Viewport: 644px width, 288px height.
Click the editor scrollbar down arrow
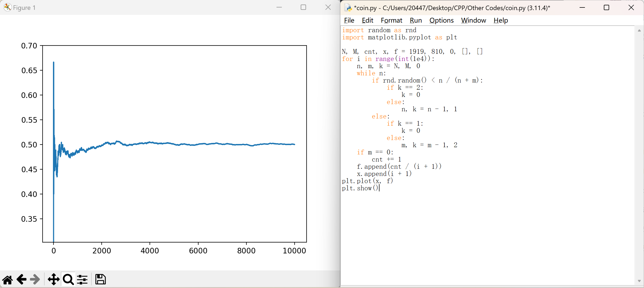point(639,281)
